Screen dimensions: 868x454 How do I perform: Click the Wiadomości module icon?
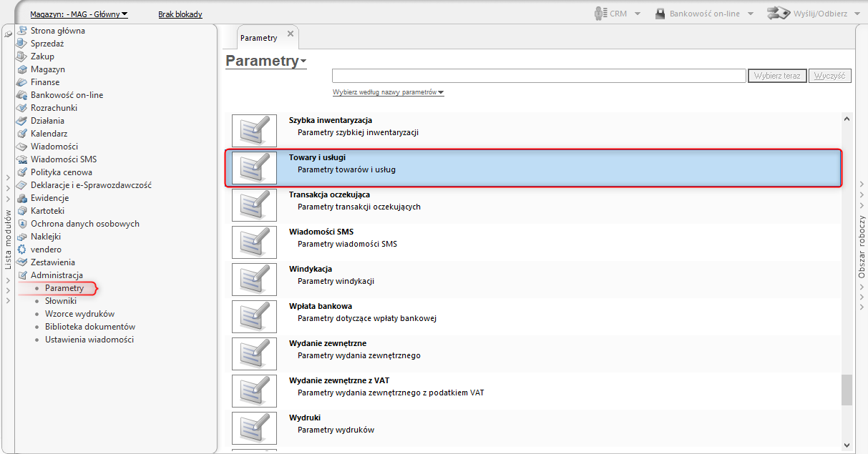coord(21,147)
